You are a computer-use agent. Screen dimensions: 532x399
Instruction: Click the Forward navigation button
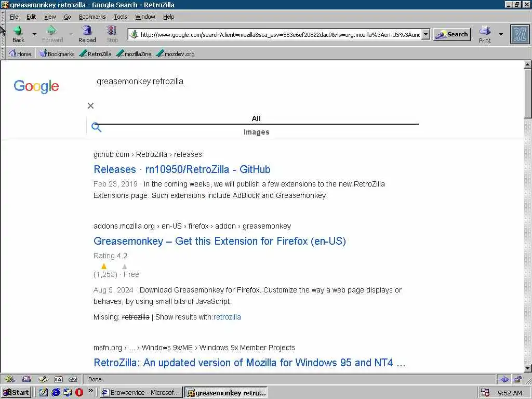pyautogui.click(x=52, y=34)
